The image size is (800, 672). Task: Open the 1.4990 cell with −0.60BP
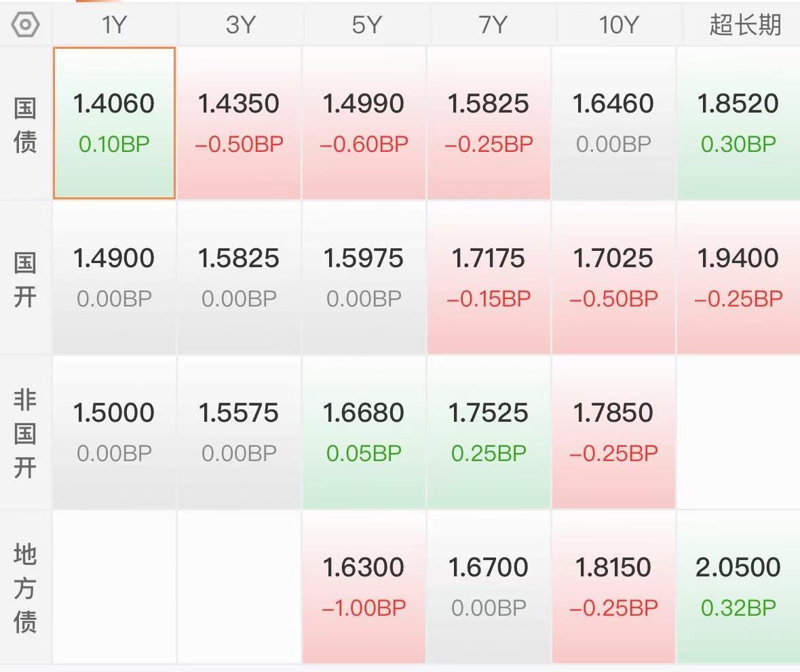pos(364,123)
